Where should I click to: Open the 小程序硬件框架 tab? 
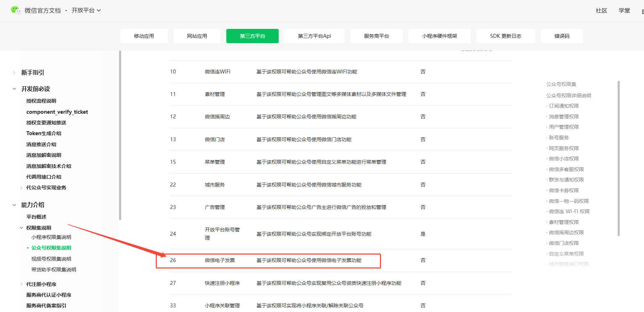click(439, 36)
